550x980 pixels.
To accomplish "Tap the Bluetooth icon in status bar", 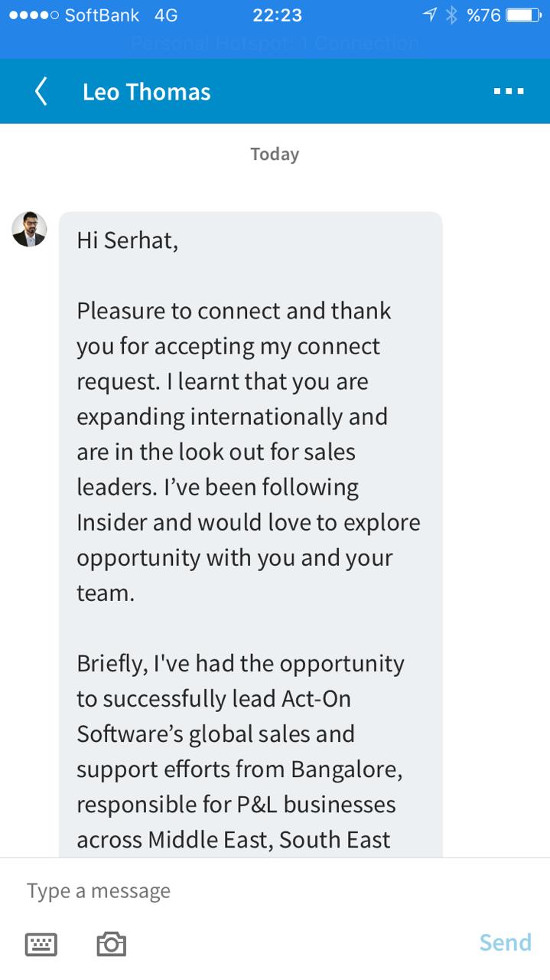I will click(x=451, y=15).
